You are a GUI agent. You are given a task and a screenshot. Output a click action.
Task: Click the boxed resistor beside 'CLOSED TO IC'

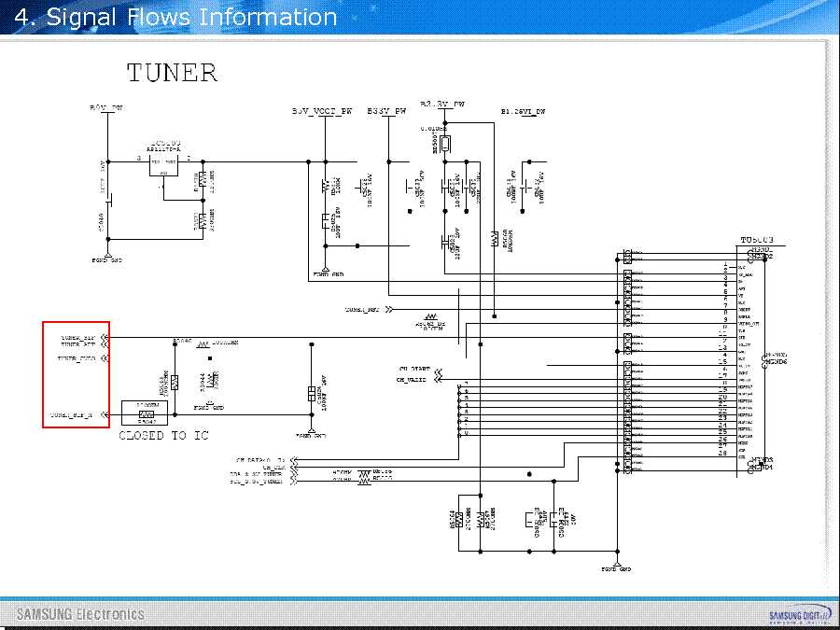click(145, 413)
